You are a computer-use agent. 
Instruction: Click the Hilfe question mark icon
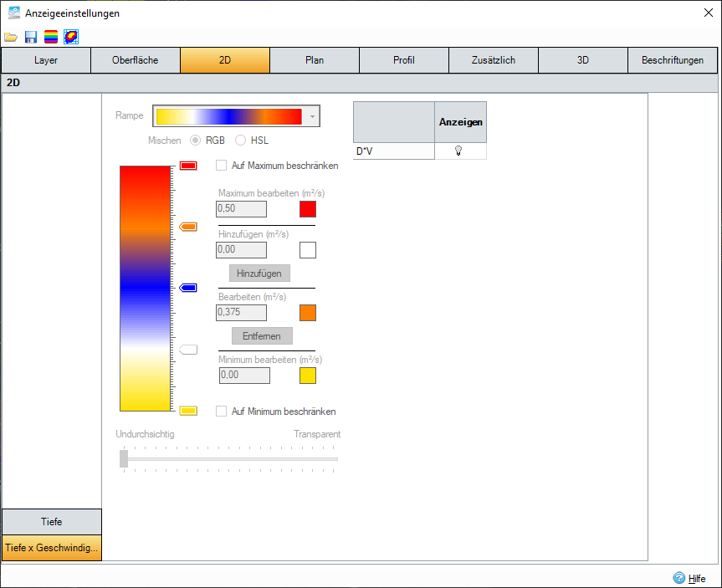tap(678, 577)
